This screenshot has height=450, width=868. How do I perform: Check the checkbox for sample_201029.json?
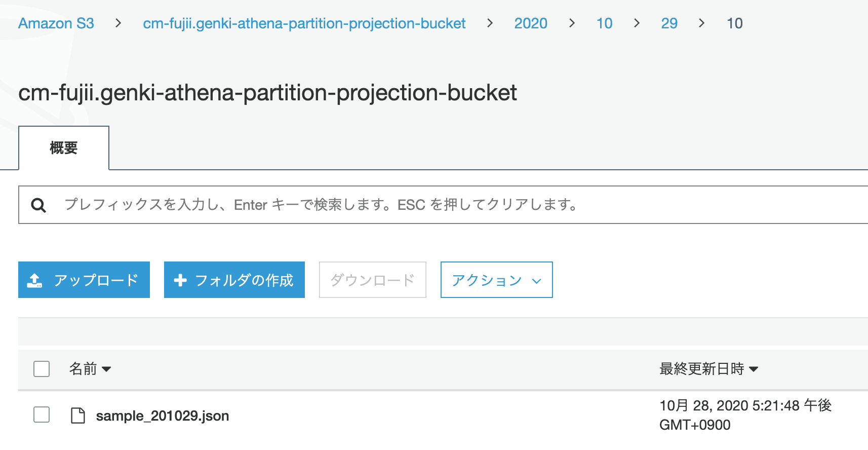[41, 415]
